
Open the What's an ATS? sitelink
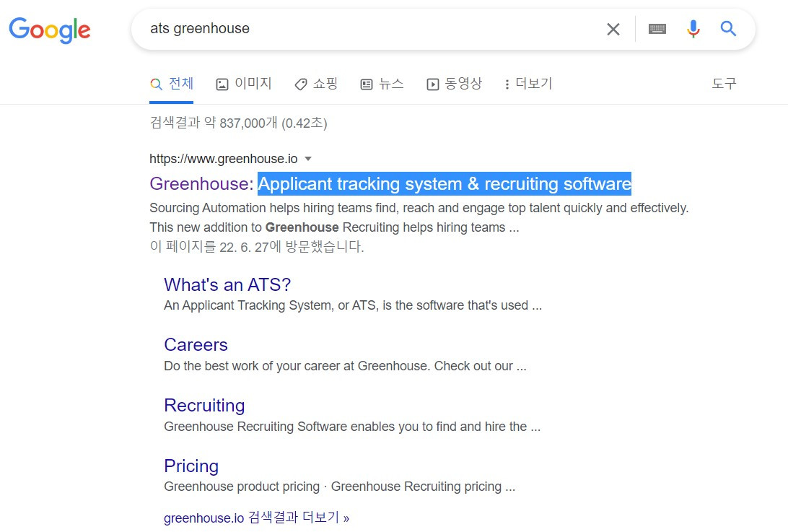pos(227,284)
